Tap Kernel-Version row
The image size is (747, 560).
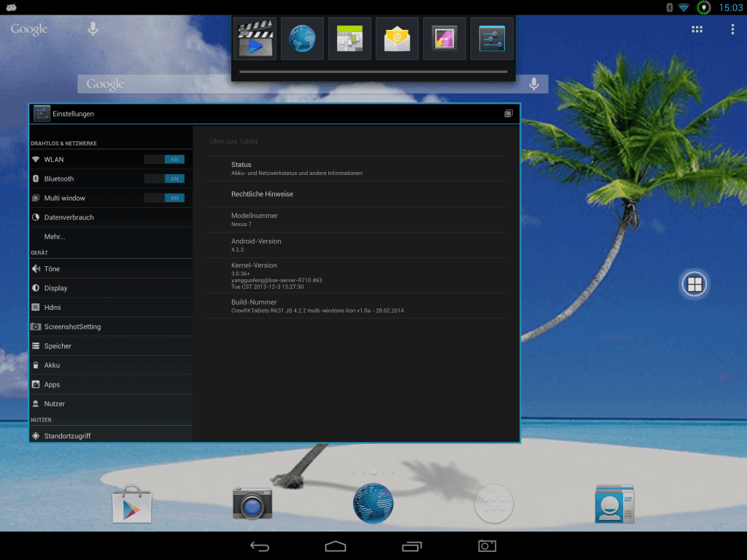[x=356, y=275]
